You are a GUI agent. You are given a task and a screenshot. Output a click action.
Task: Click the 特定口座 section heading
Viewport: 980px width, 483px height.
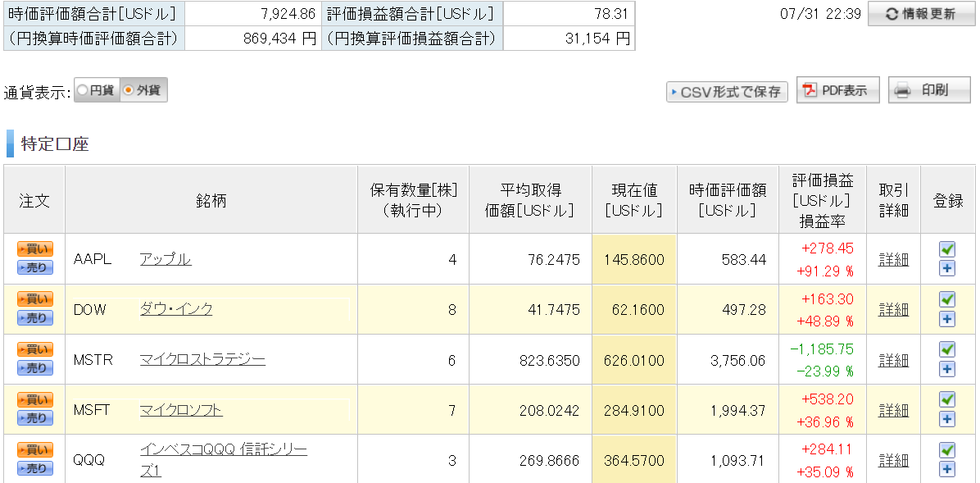[55, 144]
